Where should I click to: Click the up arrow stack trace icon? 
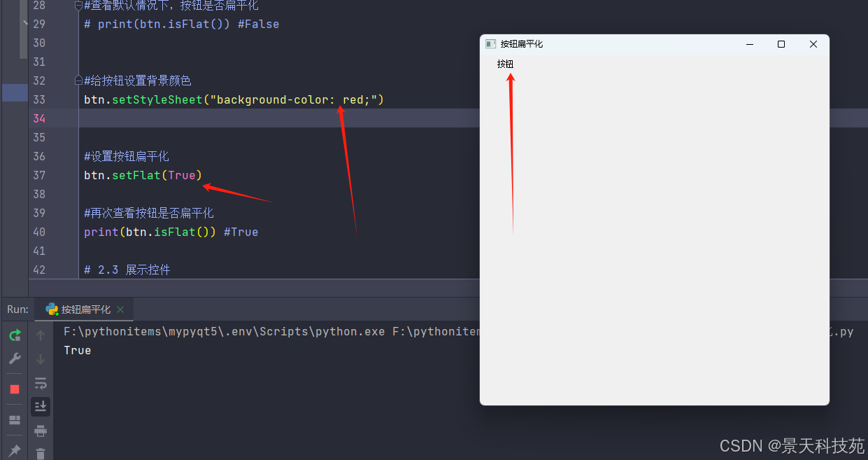(x=41, y=335)
